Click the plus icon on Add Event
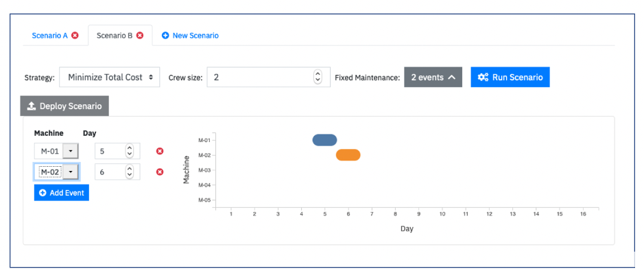Image resolution: width=644 pixels, height=280 pixels. click(x=43, y=193)
